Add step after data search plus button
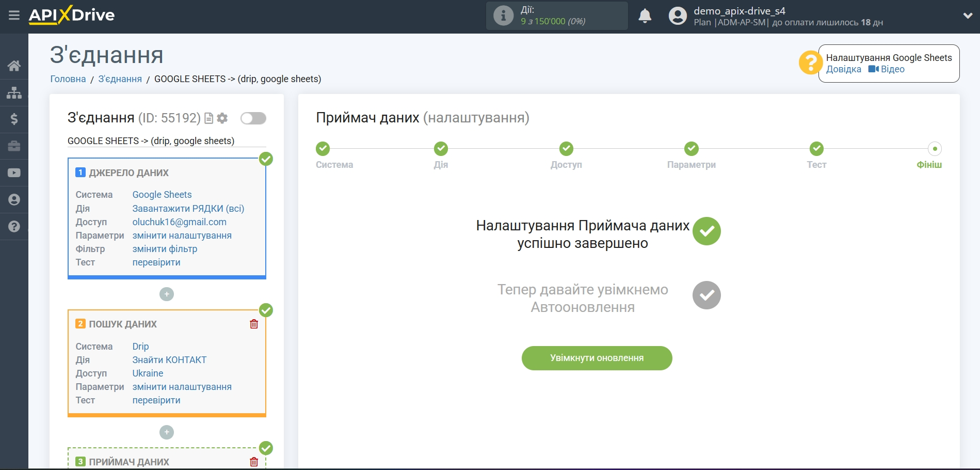Viewport: 980px width, 470px height. click(167, 432)
